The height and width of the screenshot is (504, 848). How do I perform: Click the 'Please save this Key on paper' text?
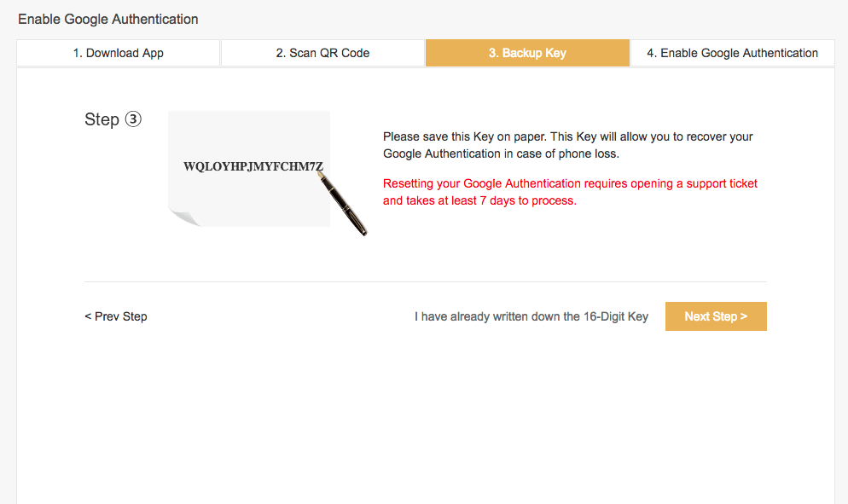pyautogui.click(x=568, y=145)
